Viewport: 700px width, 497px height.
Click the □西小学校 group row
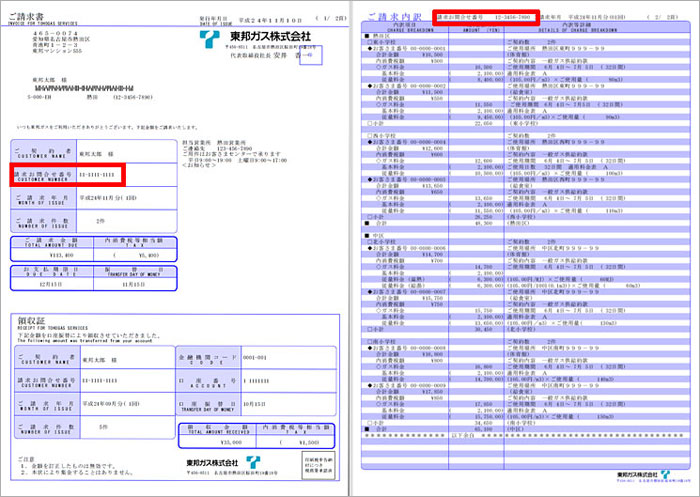(525, 135)
